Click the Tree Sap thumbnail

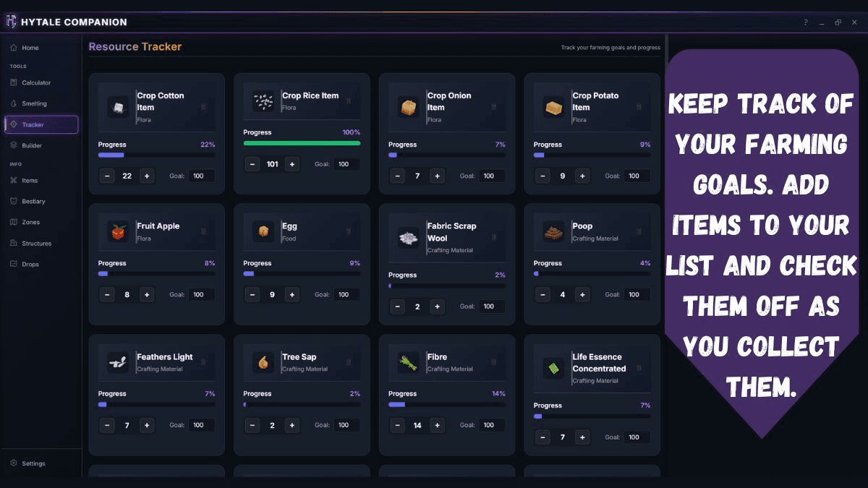tap(263, 362)
